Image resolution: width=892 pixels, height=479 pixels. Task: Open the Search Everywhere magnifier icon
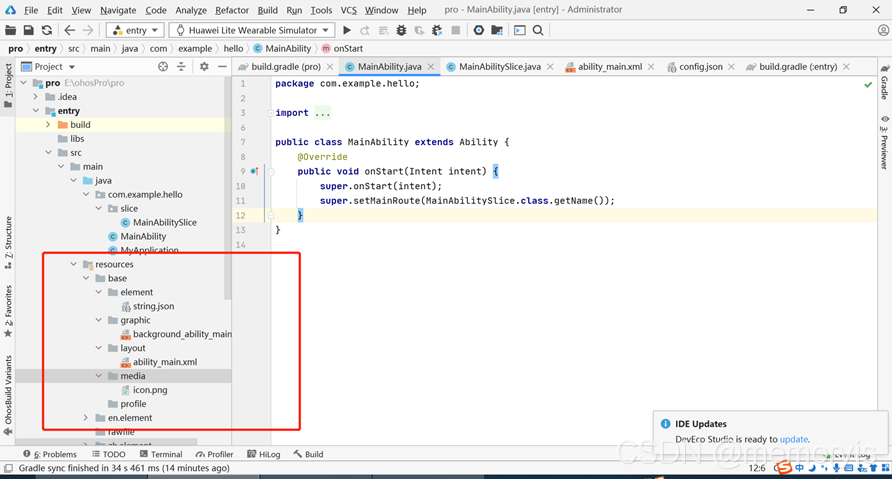pos(538,30)
